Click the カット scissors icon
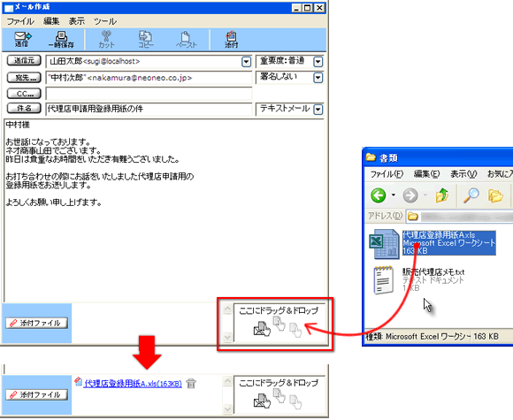This screenshot has width=513, height=420. click(x=106, y=39)
